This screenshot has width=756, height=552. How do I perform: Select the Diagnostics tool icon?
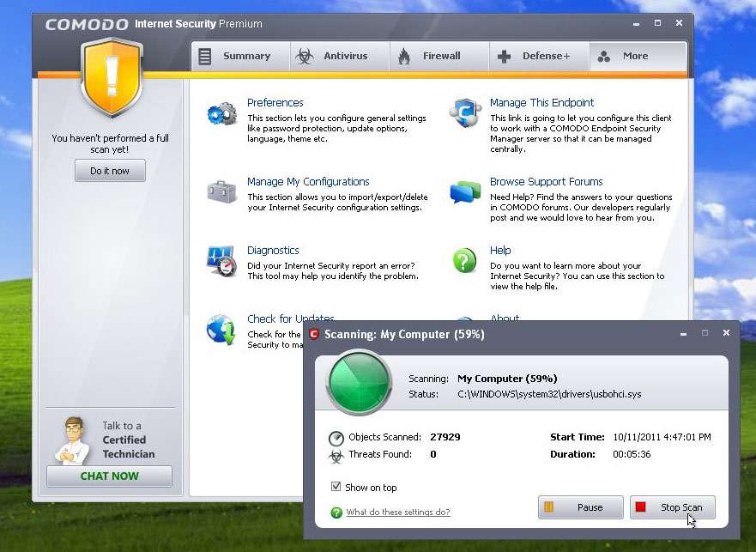(x=221, y=260)
